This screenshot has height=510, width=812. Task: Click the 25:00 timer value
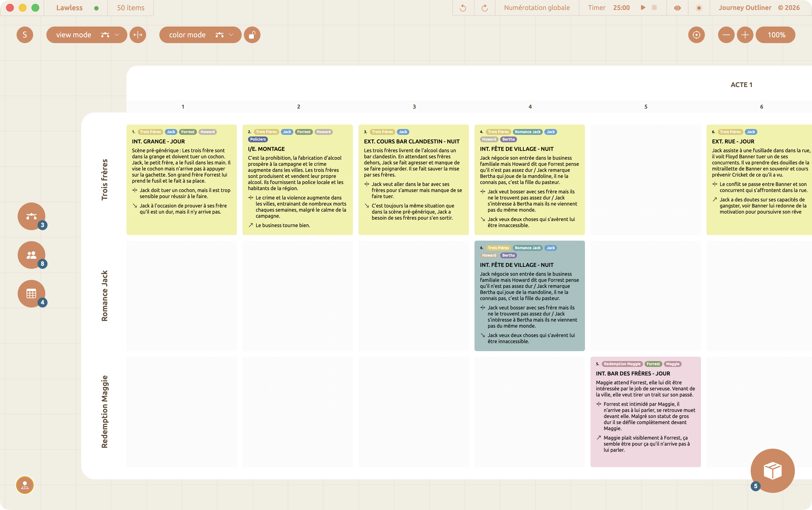click(621, 7)
